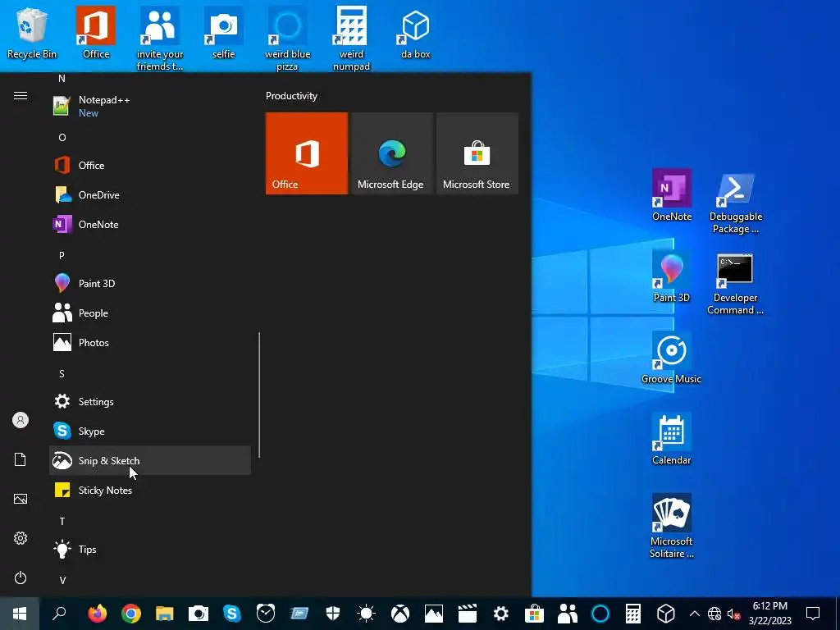Open Documents from the Start sidebar
Screen dimensions: 840x630
point(21,459)
